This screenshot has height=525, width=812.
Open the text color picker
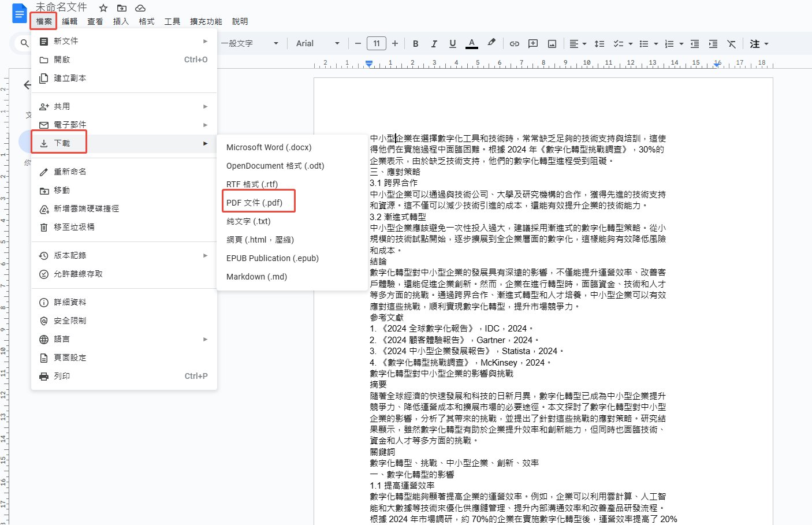coord(472,44)
